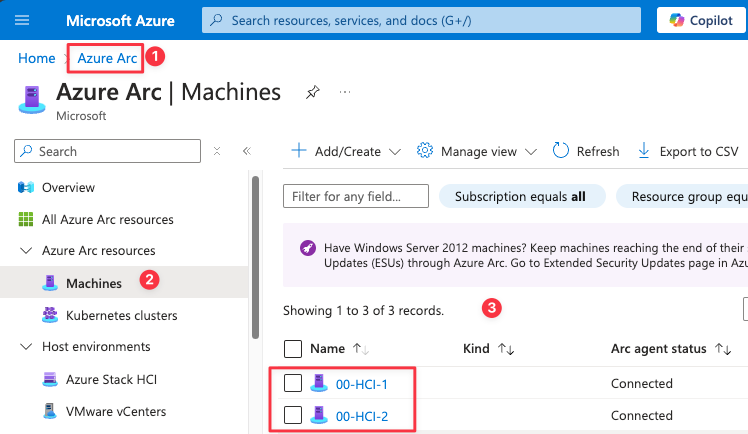Viewport: 748px width, 434px height.
Task: Export machine list to CSV
Action: coord(688,151)
